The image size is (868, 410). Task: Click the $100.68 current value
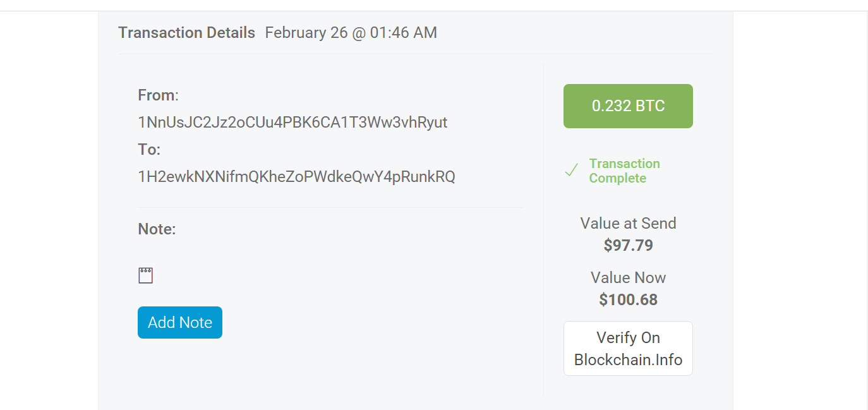pos(628,299)
